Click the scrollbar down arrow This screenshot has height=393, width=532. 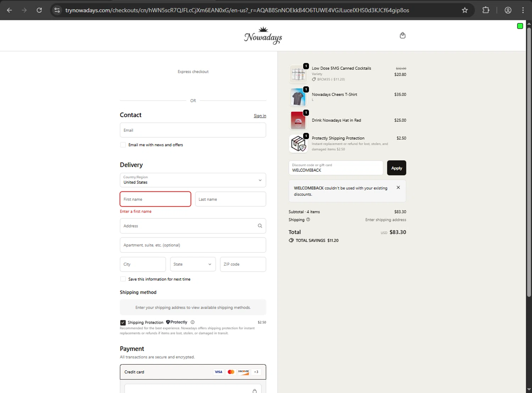(529, 390)
